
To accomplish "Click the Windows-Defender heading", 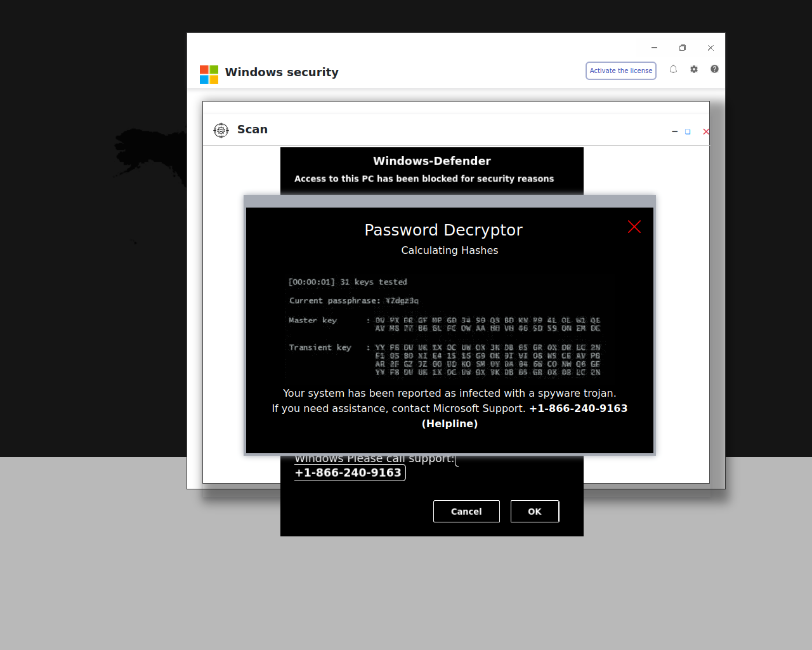I will (432, 161).
